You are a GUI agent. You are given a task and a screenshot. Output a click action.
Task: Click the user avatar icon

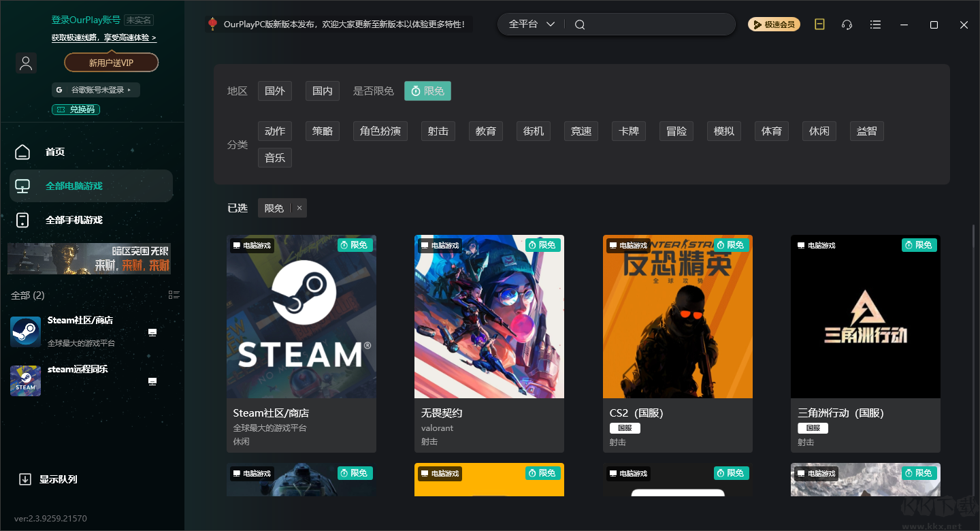[x=26, y=63]
